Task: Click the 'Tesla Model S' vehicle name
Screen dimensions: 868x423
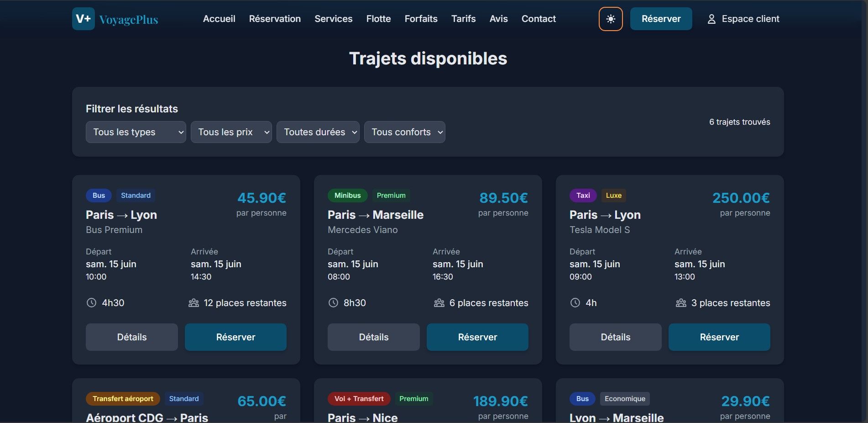Action: point(600,230)
